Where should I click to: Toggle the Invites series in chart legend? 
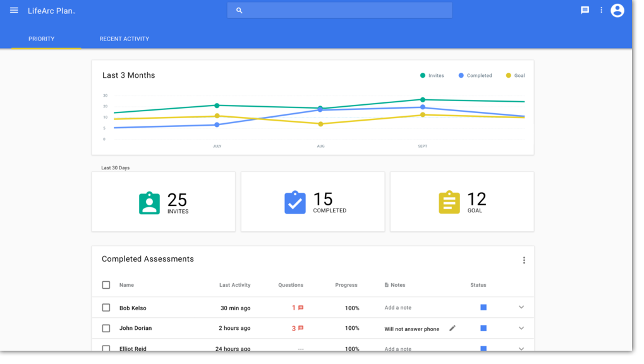432,76
